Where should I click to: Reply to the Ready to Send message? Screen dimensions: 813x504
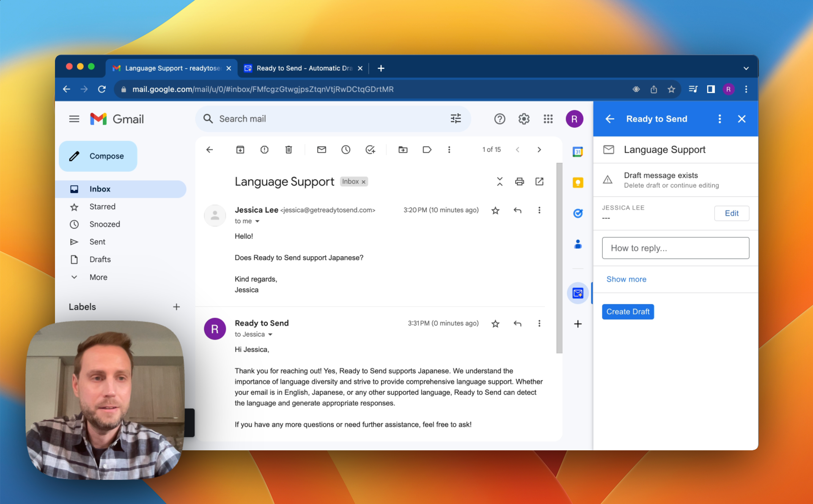tap(517, 323)
